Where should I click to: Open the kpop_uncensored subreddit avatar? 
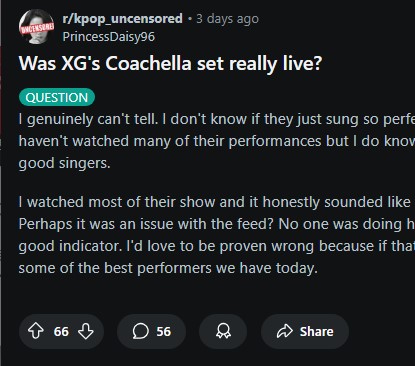pos(36,27)
